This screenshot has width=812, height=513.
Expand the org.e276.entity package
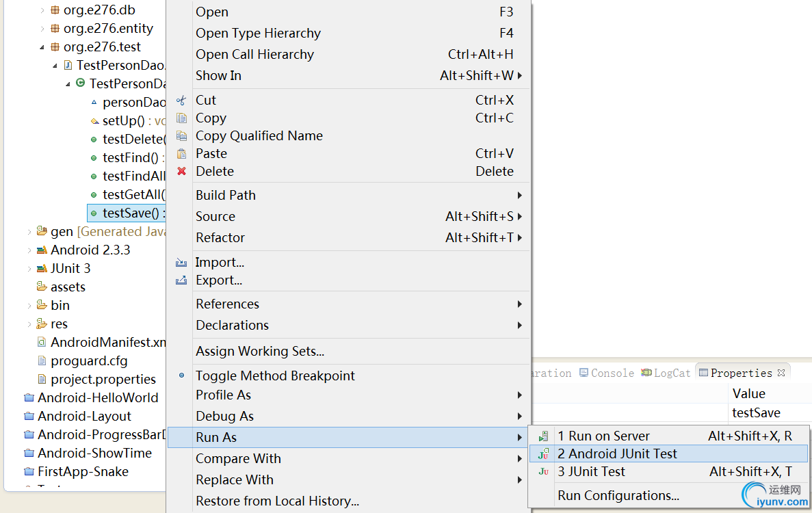pyautogui.click(x=42, y=29)
